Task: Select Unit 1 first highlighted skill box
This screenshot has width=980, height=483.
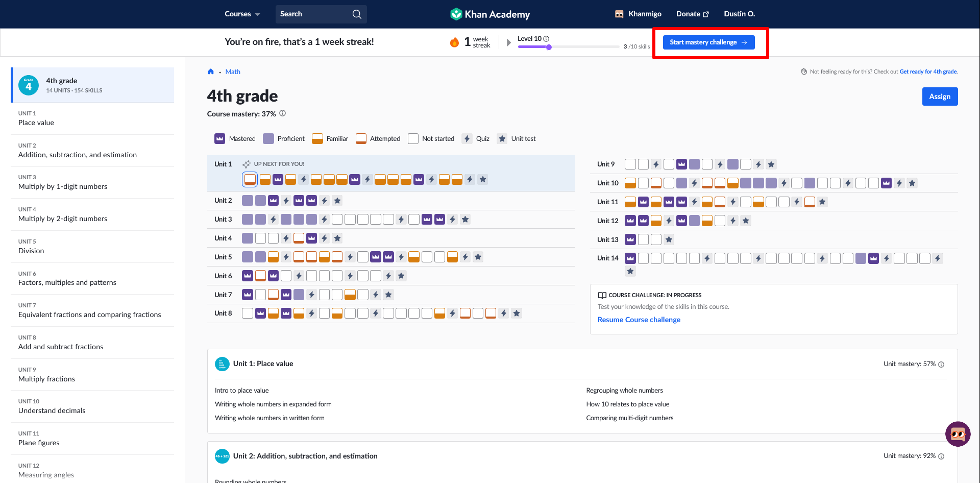Action: (250, 179)
